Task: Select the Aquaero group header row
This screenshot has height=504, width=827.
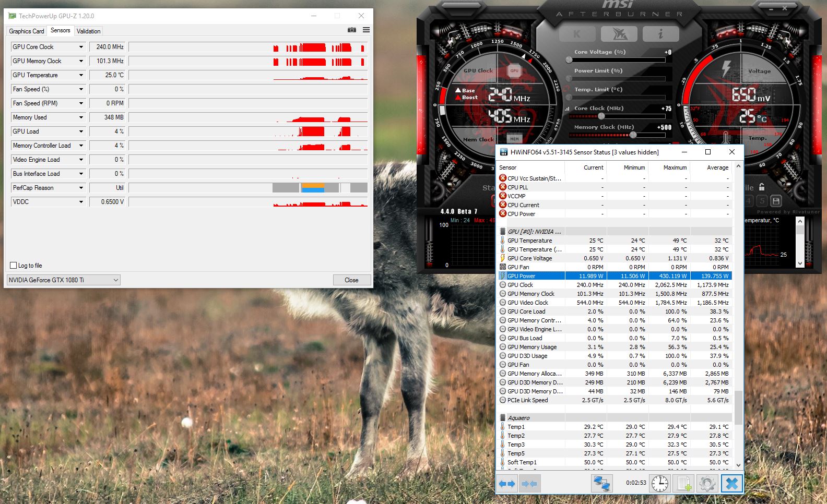Action: (615, 417)
